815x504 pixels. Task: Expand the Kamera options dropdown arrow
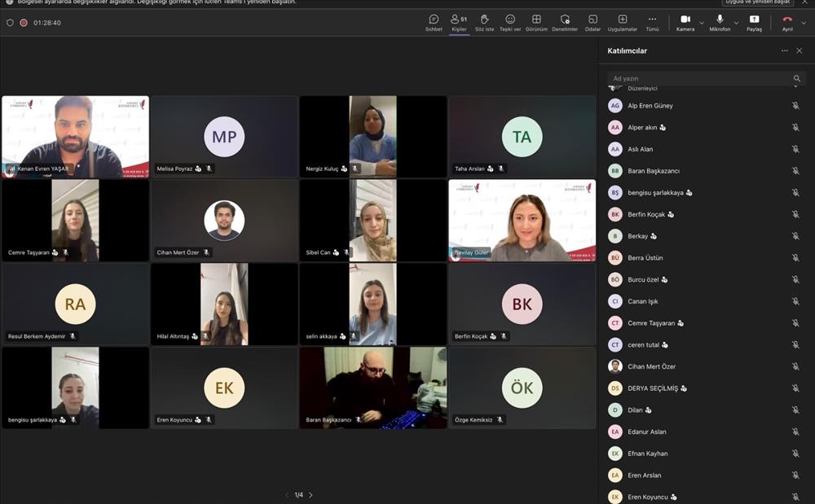(701, 23)
